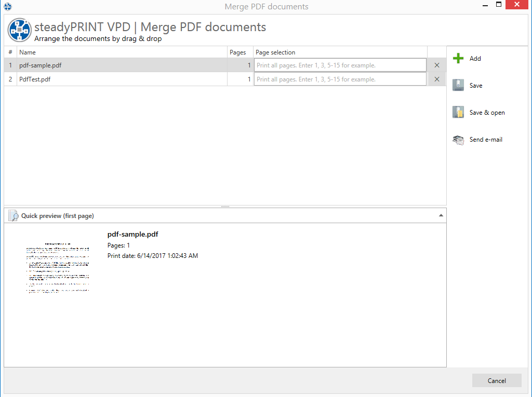Viewport: 532px width, 397px height.
Task: Sort by the Pages column header
Action: point(240,52)
